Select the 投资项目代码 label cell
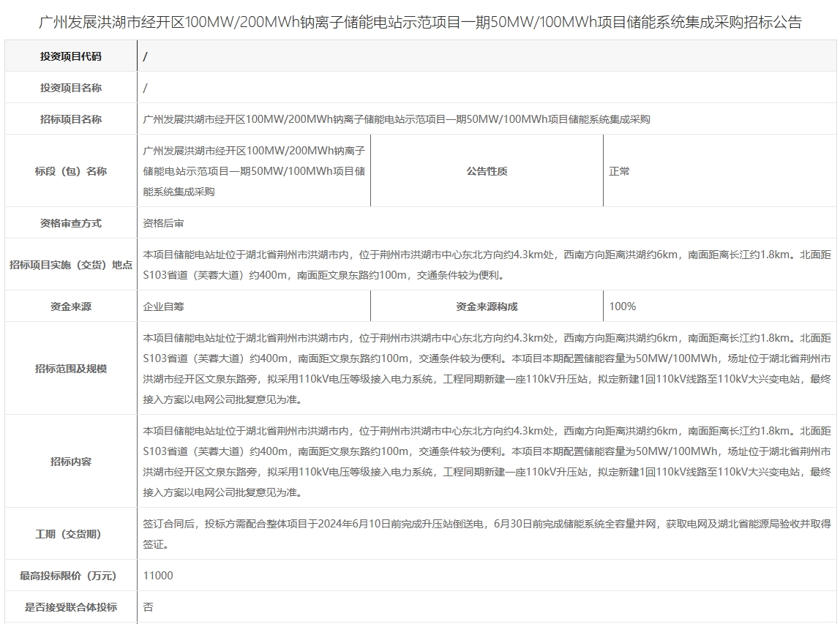Viewport: 840px width, 624px height. coord(71,56)
